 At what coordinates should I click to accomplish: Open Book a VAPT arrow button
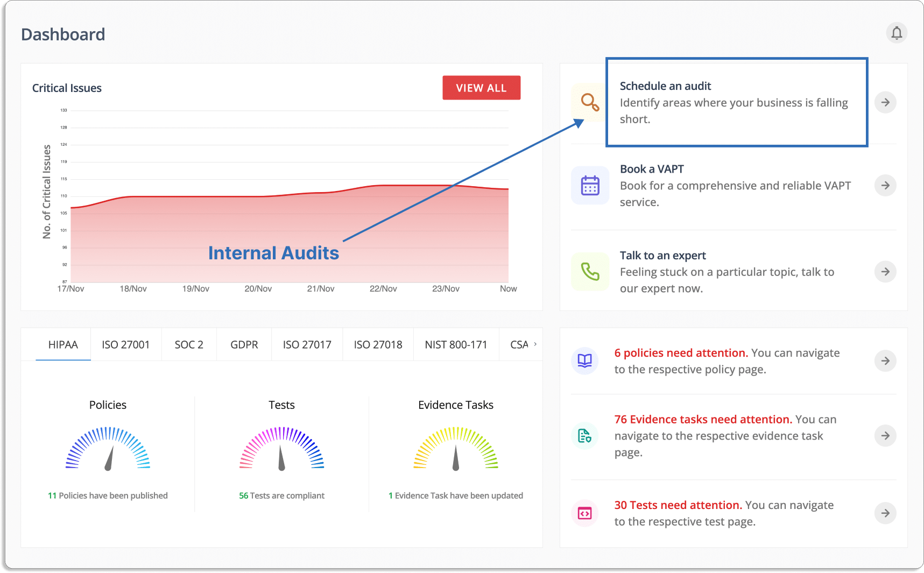pos(885,186)
